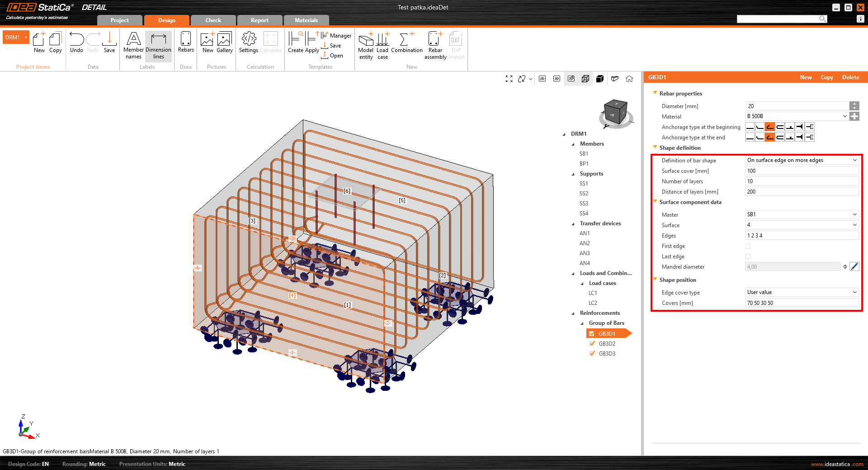Select the Rebars drawing tool
The width and height of the screenshot is (868, 470).
[x=185, y=43]
